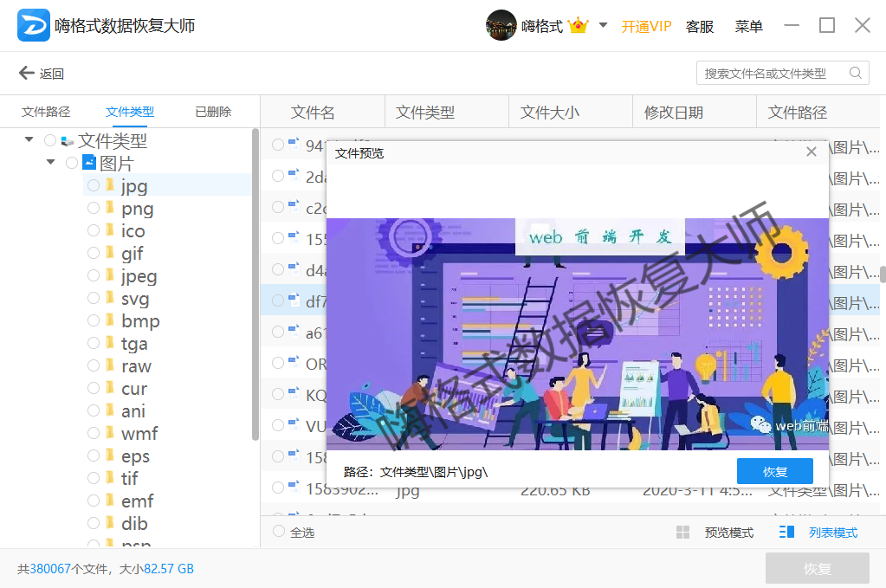886x588 pixels.
Task: Toggle the svg folder checkbox
Action: click(94, 298)
